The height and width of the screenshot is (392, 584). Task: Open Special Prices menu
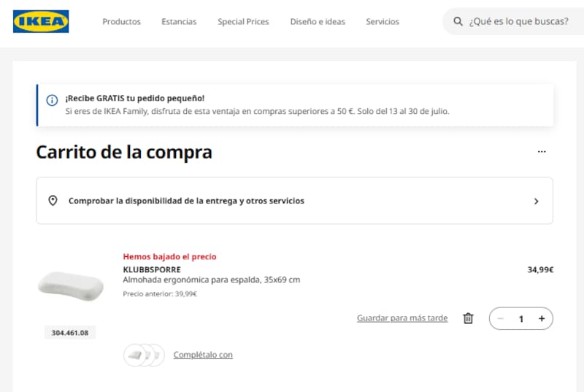pyautogui.click(x=243, y=22)
